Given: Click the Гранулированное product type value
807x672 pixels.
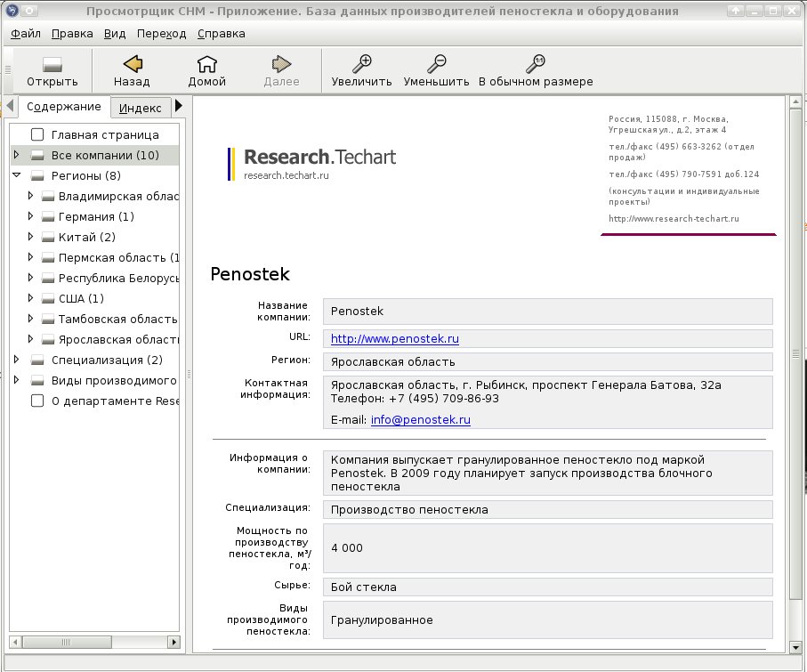Looking at the screenshot, I should (x=382, y=620).
